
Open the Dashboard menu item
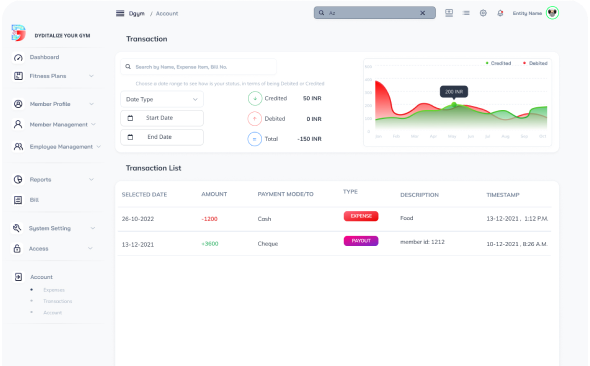coord(44,57)
